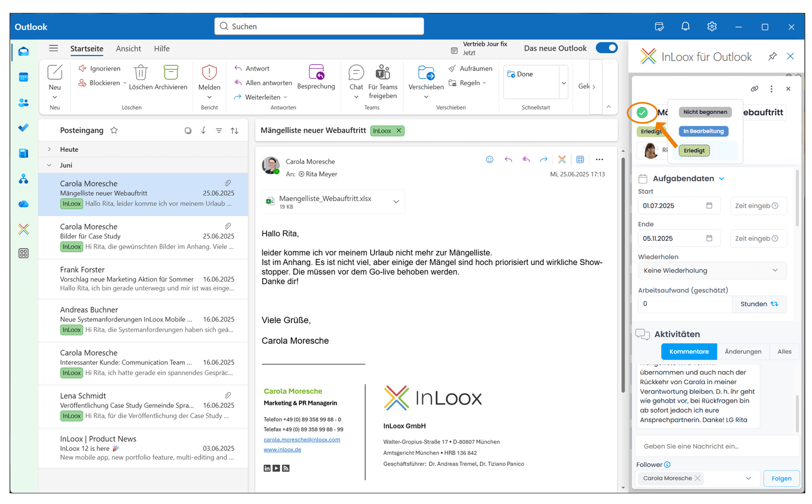Archive the message with Archivieren
Viewport: 812px width, 504px height.
coord(171,77)
